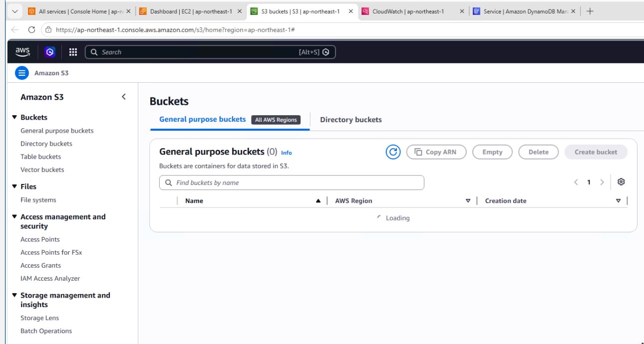Click the Creation date column header
The width and height of the screenshot is (644, 344).
(506, 201)
